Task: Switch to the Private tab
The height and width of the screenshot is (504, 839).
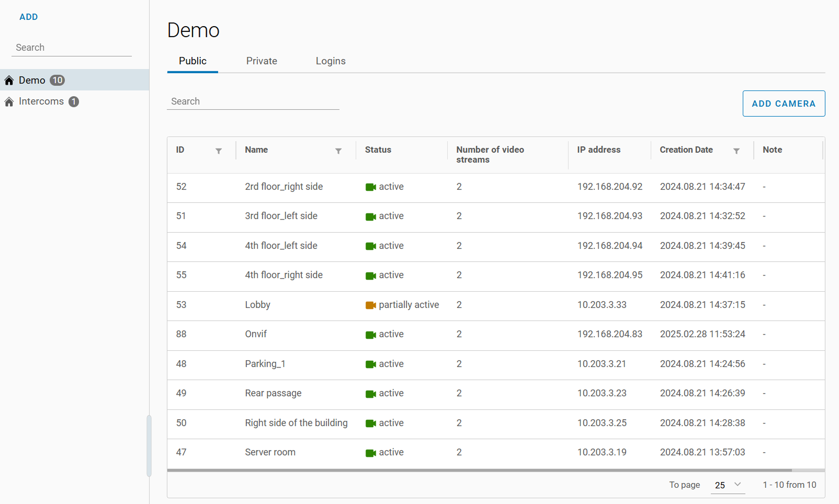Action: (262, 61)
